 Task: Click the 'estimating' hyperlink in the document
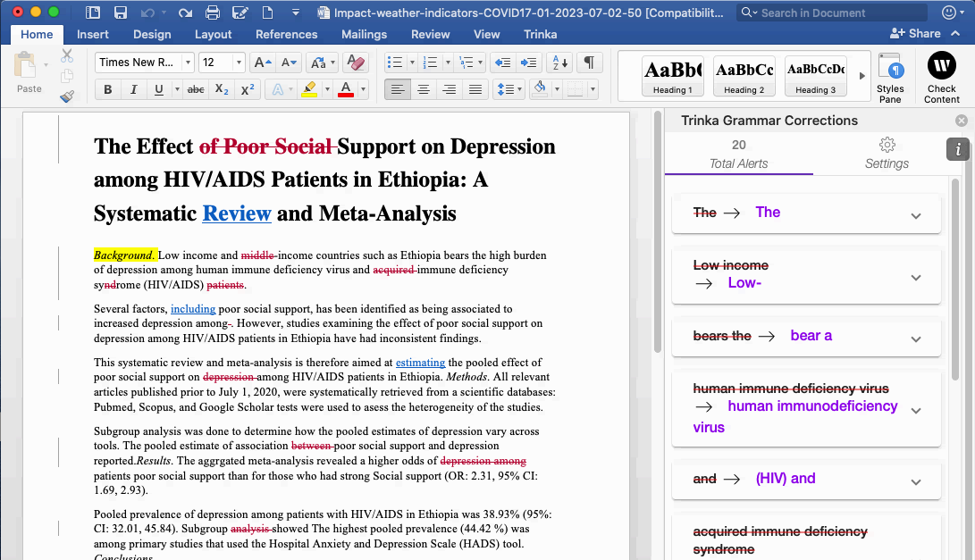click(420, 363)
